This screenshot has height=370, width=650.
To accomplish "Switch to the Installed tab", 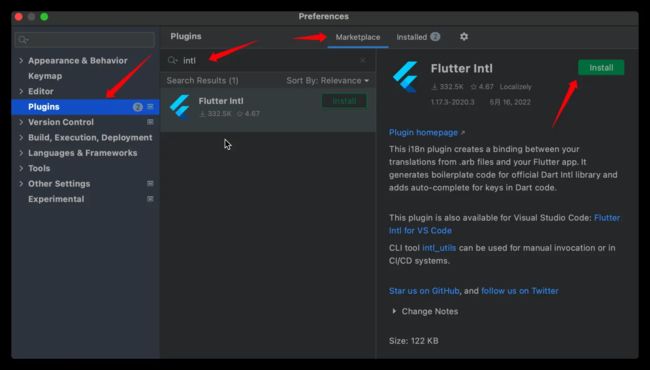I will 418,37.
